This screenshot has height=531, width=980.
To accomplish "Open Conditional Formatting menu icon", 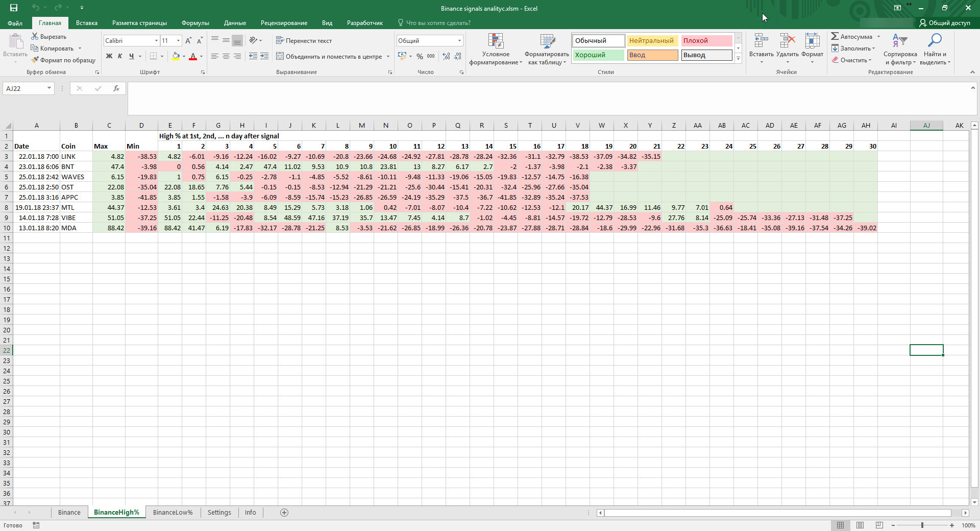I will click(495, 41).
